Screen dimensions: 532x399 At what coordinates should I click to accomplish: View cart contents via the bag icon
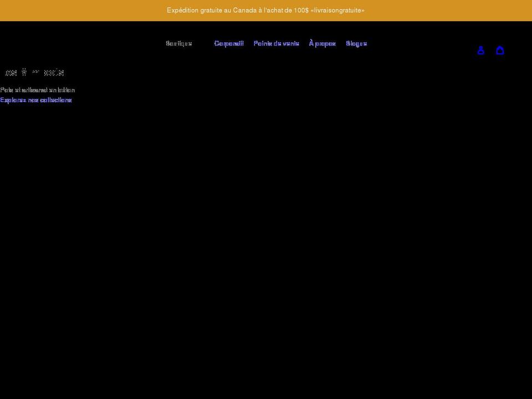[x=500, y=50]
